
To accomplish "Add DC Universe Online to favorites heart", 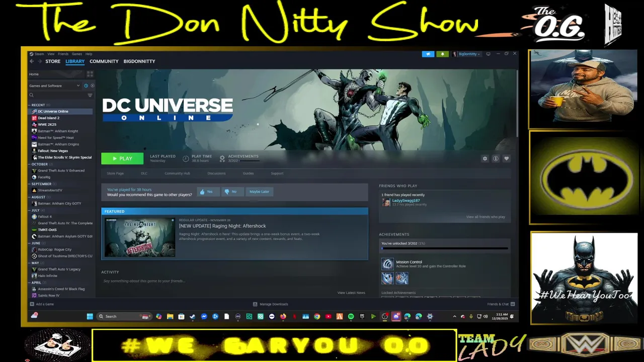I will pyautogui.click(x=507, y=158).
